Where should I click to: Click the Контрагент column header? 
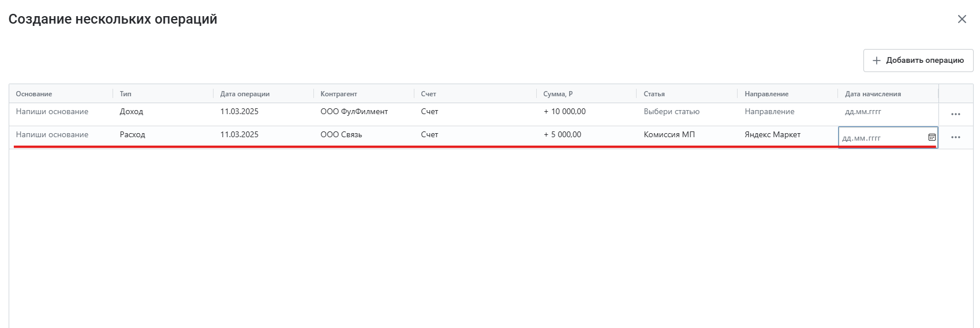364,94
